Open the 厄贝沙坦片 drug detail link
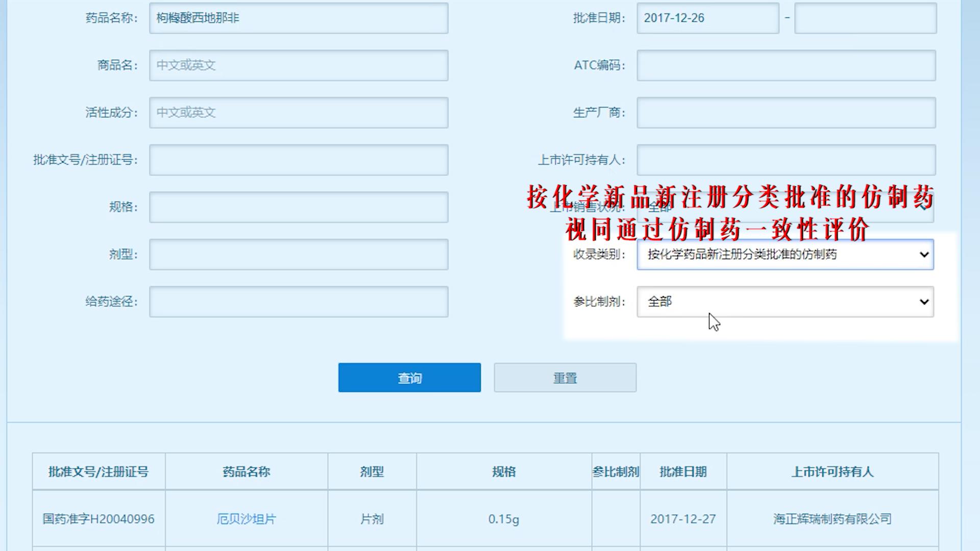The width and height of the screenshot is (980, 551). pos(247,519)
